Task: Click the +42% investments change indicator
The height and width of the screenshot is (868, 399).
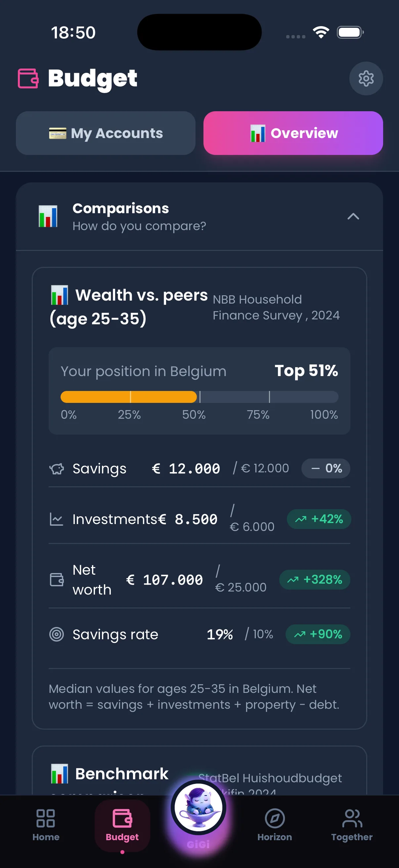Action: coord(319,519)
